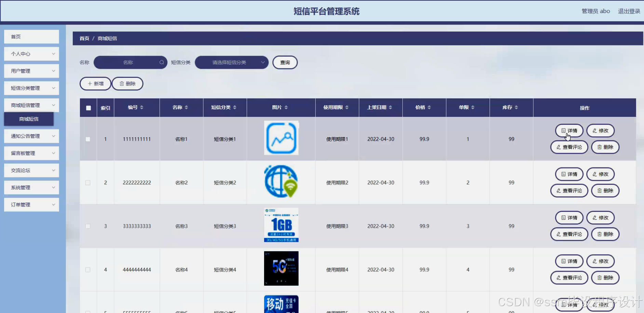Expand 订单管理 sidebar menu
The image size is (644, 313).
pyautogui.click(x=31, y=205)
